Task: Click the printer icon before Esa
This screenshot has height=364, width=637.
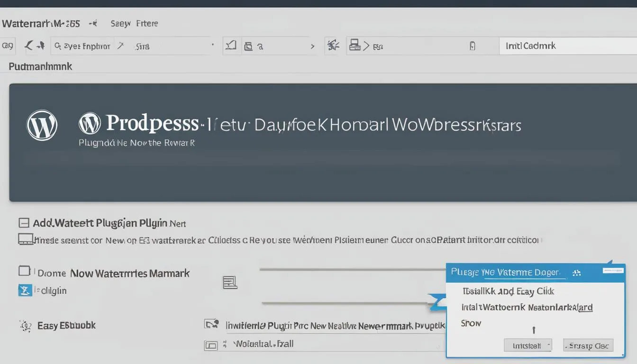Action: click(355, 45)
